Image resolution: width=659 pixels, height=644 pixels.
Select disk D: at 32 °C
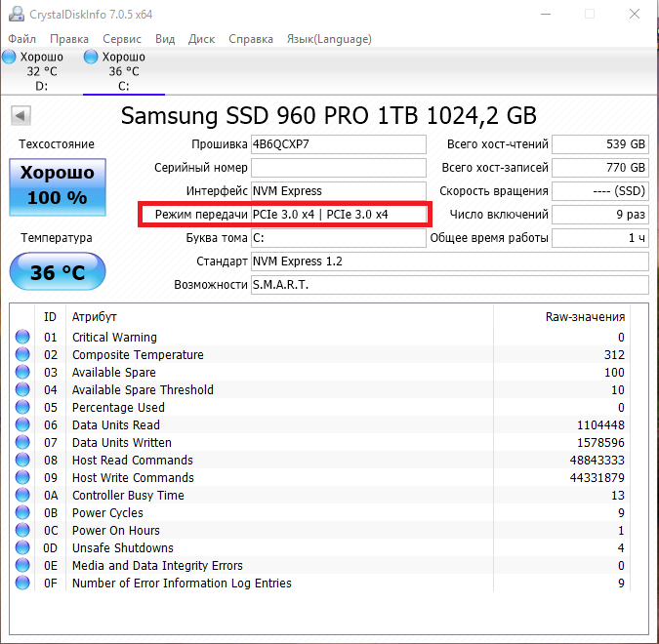pyautogui.click(x=41, y=71)
